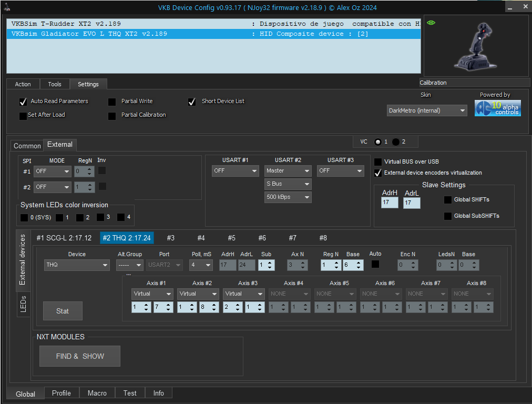Image resolution: width=532 pixels, height=404 pixels.
Task: Click the Calibration button
Action: (x=474, y=83)
